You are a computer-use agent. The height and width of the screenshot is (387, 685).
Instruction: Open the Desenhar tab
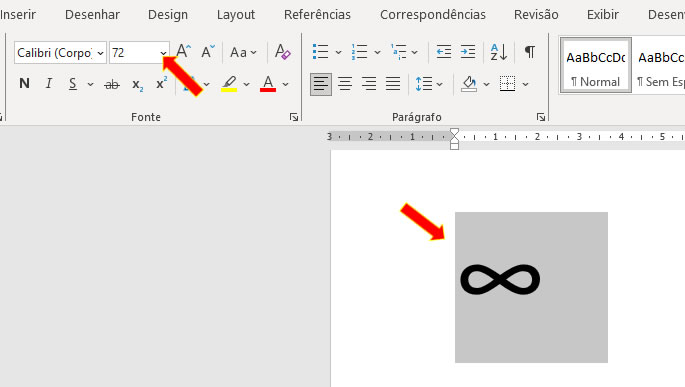tap(92, 14)
